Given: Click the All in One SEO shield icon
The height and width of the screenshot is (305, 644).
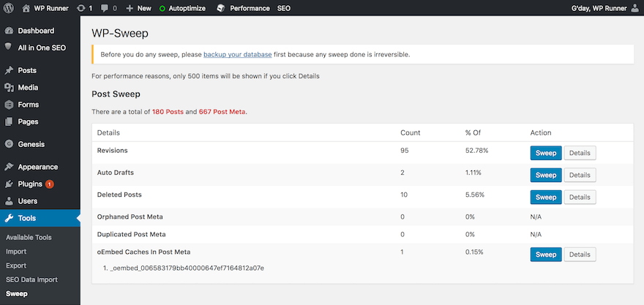Looking at the screenshot, I should [x=9, y=48].
